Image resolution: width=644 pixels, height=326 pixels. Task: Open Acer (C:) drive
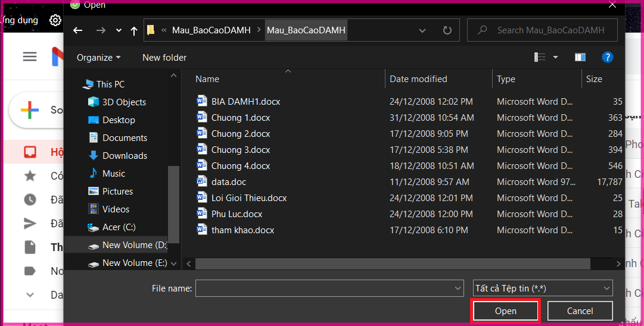tap(112, 227)
